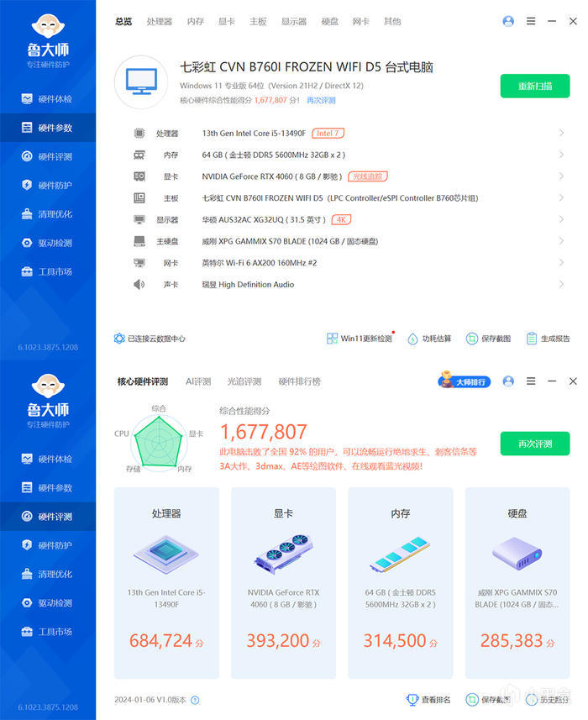Expand the 内存 64 GB row arrow
The height and width of the screenshot is (720, 588).
561,155
